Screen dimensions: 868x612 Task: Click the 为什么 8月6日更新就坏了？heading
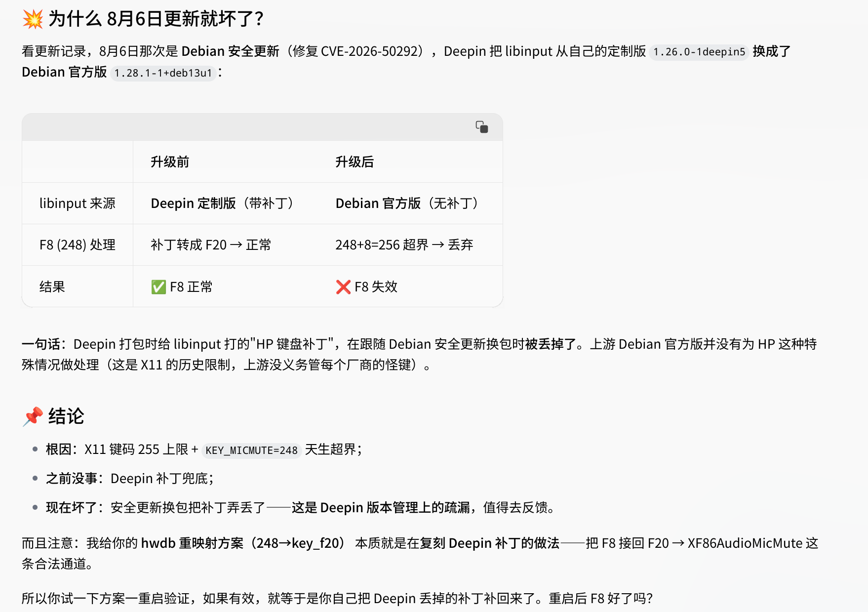[156, 19]
